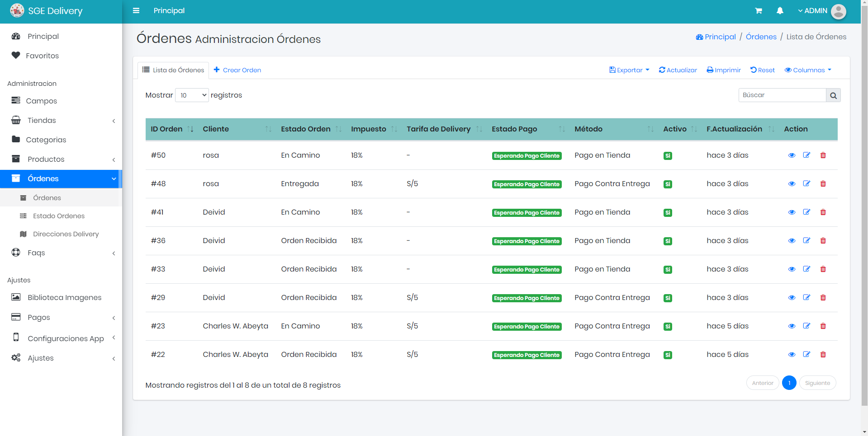View order #33 using eye icon
The height and width of the screenshot is (436, 868).
pos(792,269)
